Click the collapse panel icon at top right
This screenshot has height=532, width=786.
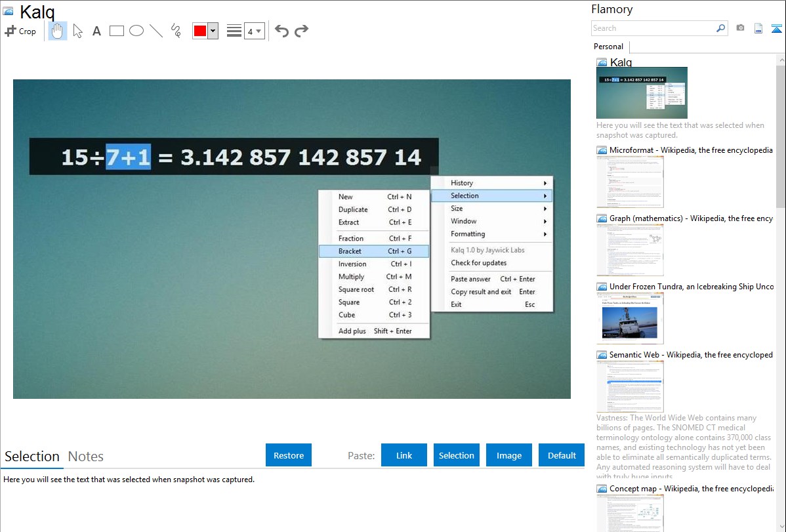(776, 28)
